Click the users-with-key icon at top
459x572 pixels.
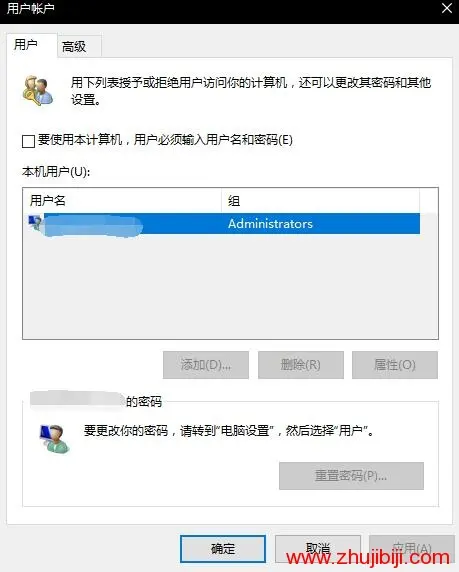(x=38, y=90)
